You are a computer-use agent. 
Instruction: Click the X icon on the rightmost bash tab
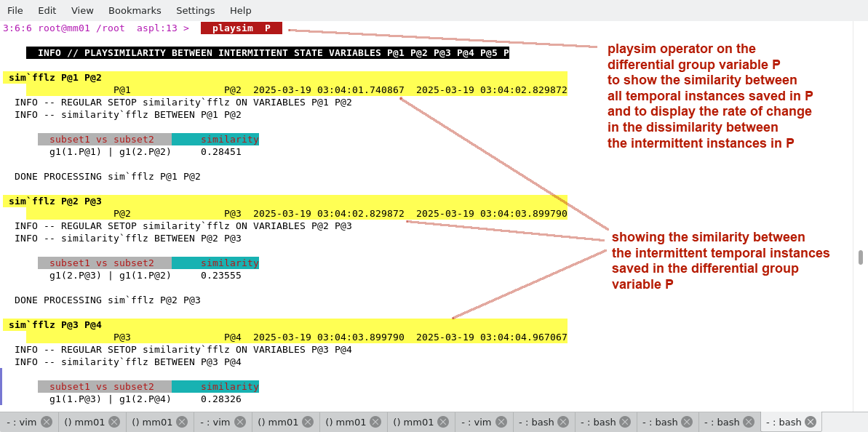tap(811, 422)
